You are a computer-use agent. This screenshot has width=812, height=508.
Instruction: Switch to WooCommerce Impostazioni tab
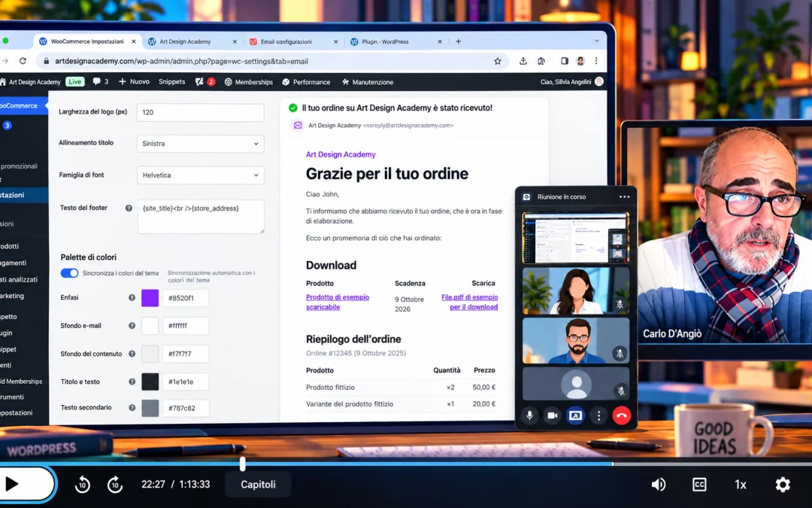[87, 41]
